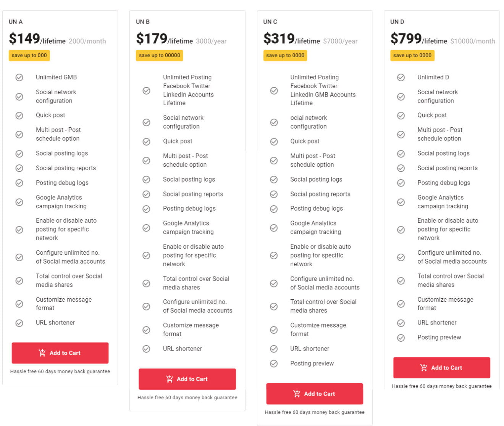Click the check icon beside Unlimited D
Viewport: 504px width, 426px height.
[x=401, y=77]
